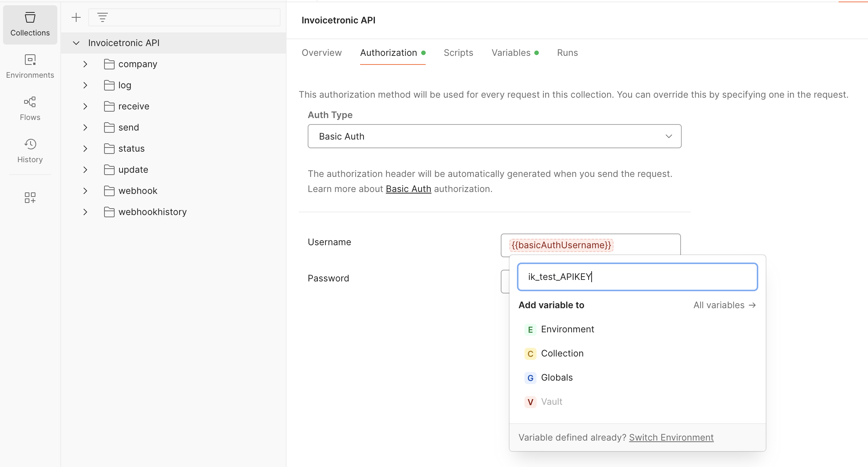Image resolution: width=868 pixels, height=467 pixels.
Task: Switch to the Variables tab
Action: click(x=511, y=53)
